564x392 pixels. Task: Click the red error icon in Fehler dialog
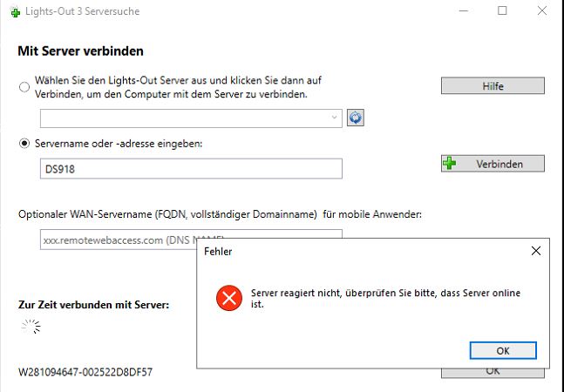pos(228,299)
